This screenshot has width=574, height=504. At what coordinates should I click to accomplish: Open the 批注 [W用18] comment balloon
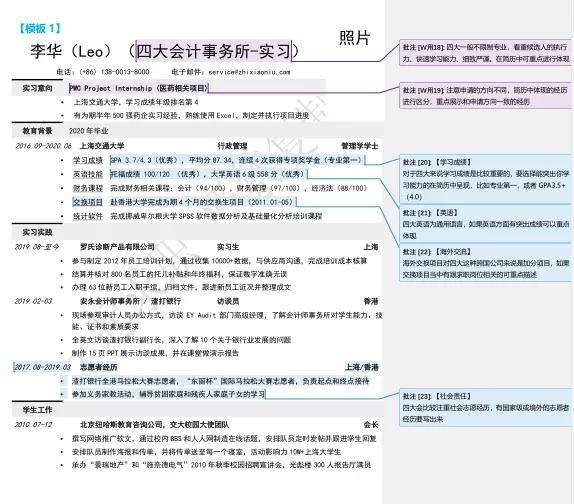point(486,53)
